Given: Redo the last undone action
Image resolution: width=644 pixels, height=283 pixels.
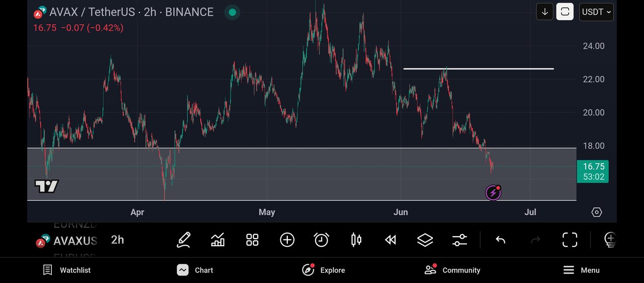Looking at the screenshot, I should point(535,240).
